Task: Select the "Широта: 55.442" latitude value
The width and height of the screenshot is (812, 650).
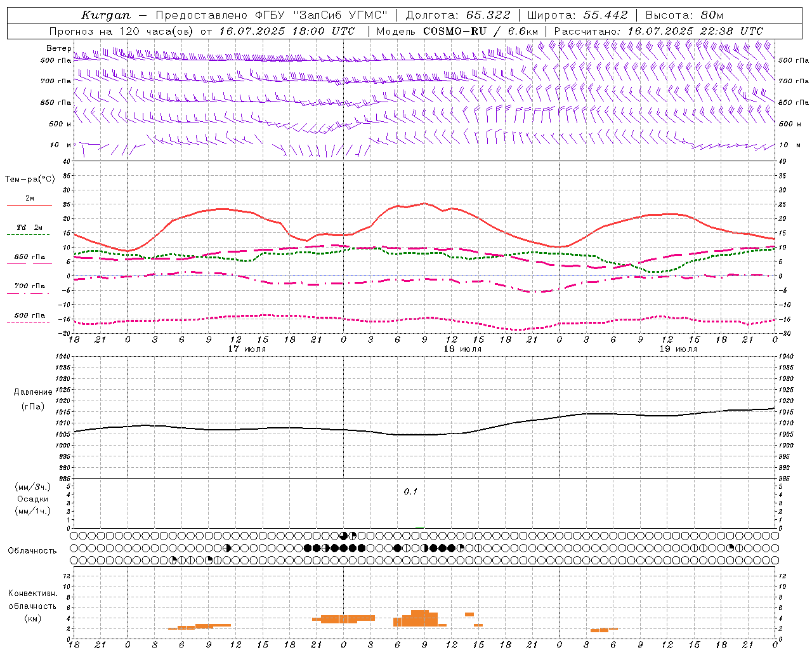Action: 577,15
